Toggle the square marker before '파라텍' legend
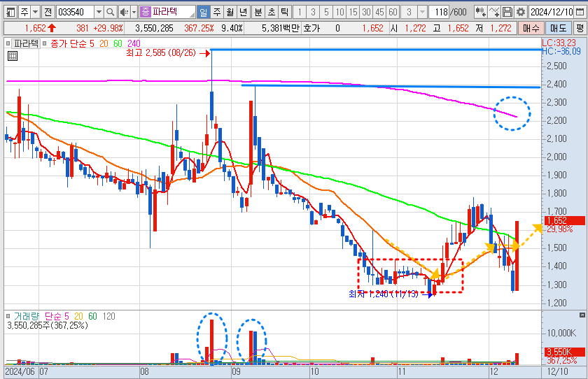The height and width of the screenshot is (379, 588). pyautogui.click(x=8, y=44)
